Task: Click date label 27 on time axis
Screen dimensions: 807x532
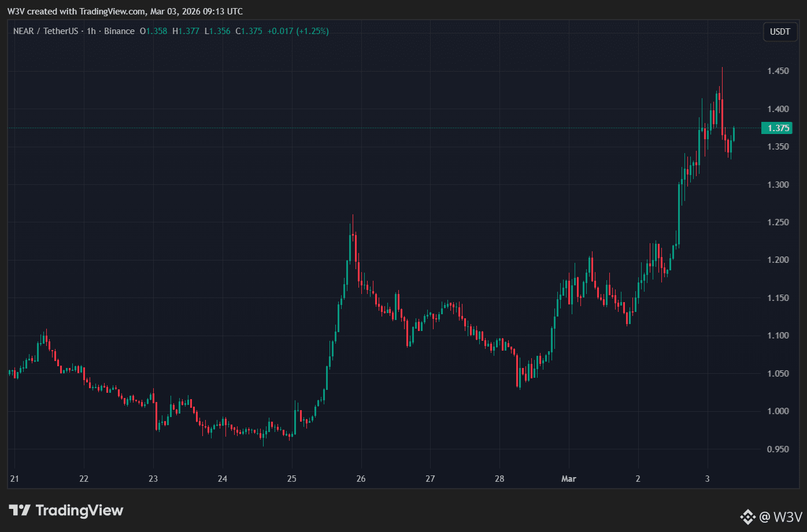Action: pos(430,479)
